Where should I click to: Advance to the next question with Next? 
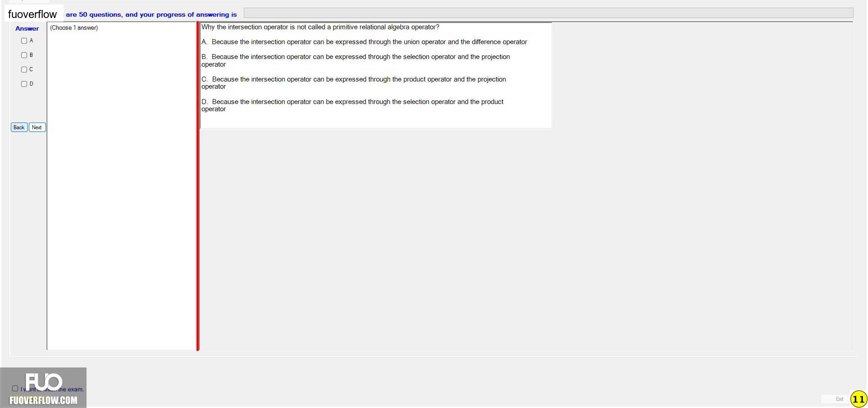coord(37,127)
